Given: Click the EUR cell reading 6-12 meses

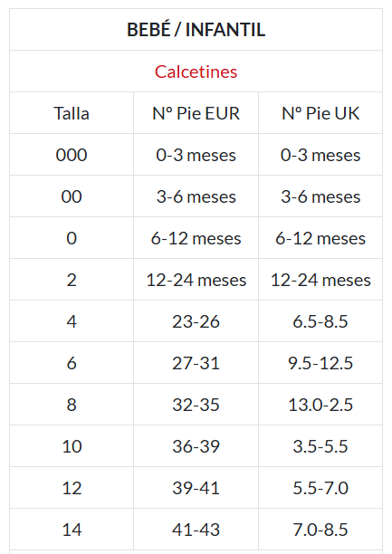Looking at the screenshot, I should click(196, 238).
